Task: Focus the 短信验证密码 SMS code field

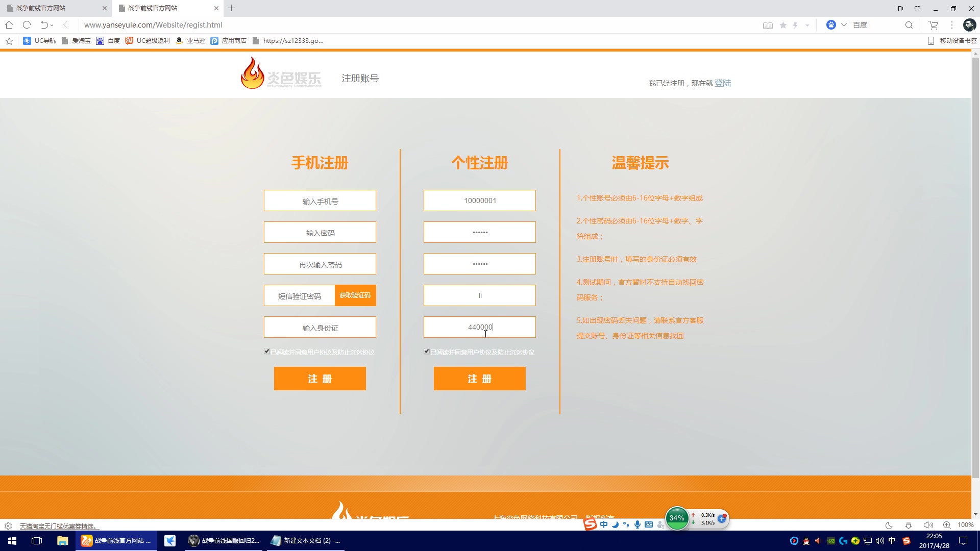Action: click(x=300, y=295)
